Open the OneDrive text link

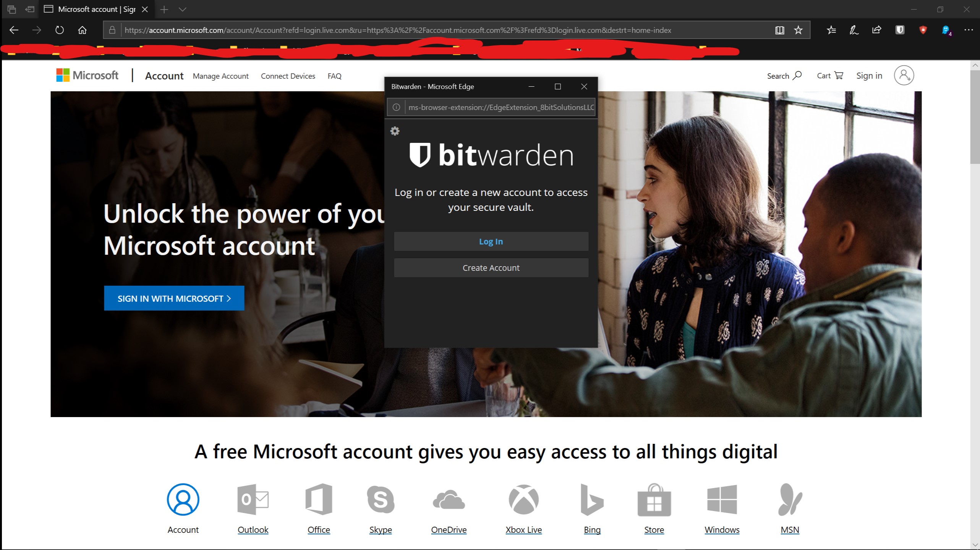[449, 530]
